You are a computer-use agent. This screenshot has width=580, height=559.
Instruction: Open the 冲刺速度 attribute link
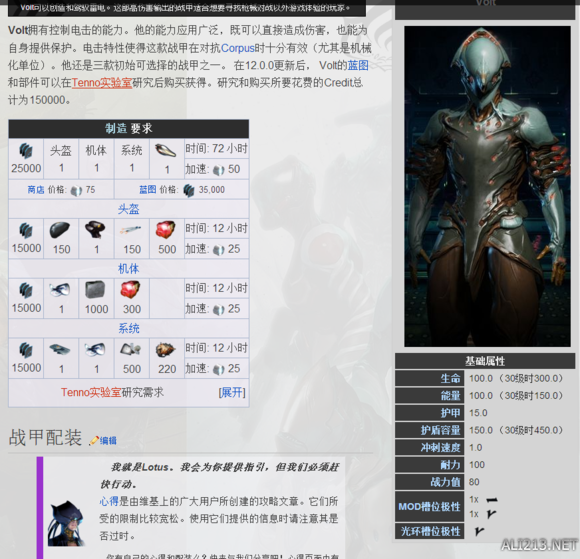pos(441,448)
